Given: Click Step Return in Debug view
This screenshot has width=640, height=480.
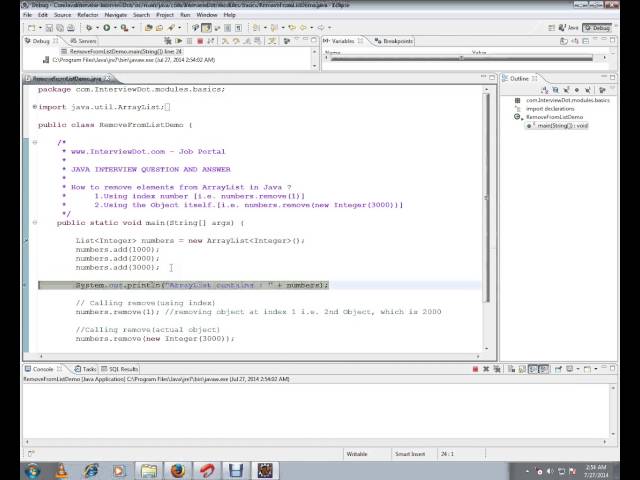Looking at the screenshot, I should click(247, 41).
